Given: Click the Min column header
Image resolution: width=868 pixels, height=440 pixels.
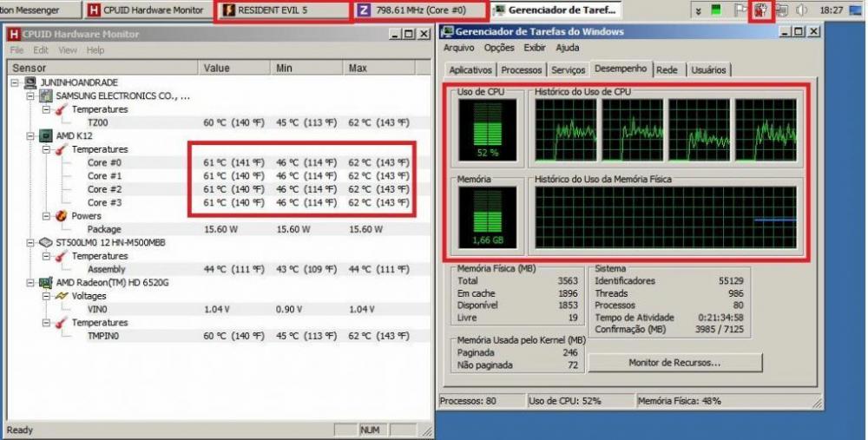Looking at the screenshot, I should (306, 68).
